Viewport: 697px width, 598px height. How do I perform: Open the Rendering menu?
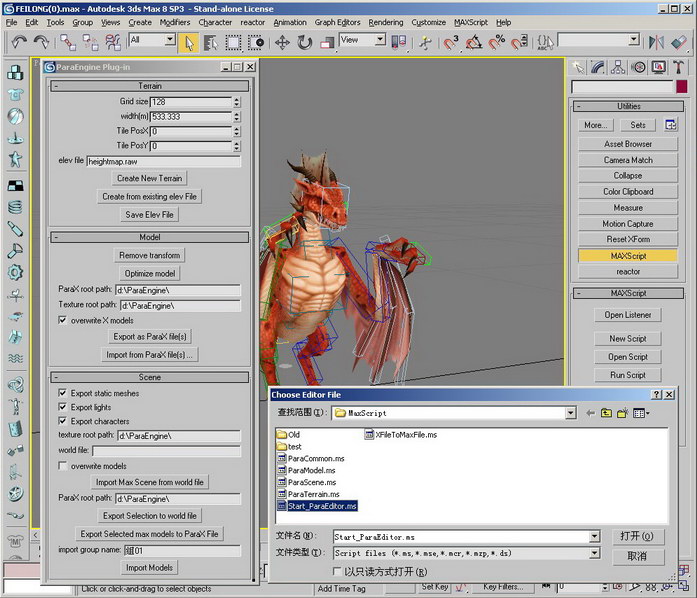[x=385, y=22]
